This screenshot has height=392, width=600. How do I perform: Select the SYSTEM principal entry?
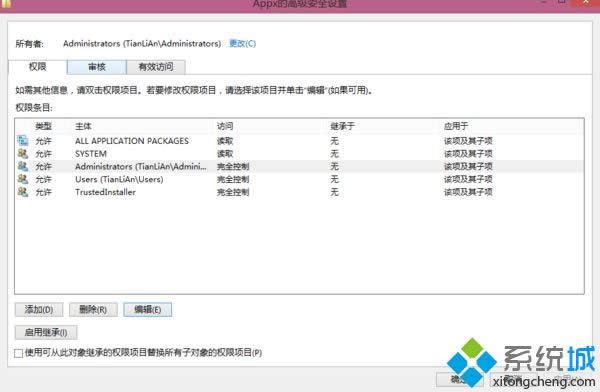(x=91, y=154)
